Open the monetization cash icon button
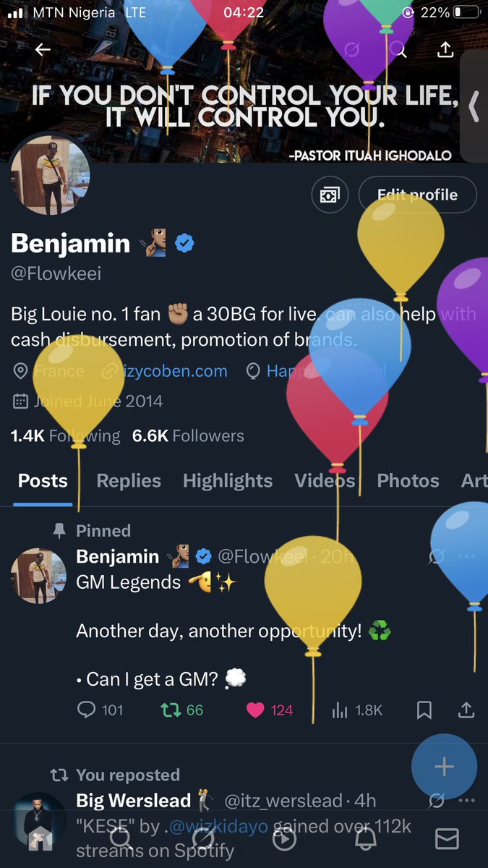 [330, 195]
